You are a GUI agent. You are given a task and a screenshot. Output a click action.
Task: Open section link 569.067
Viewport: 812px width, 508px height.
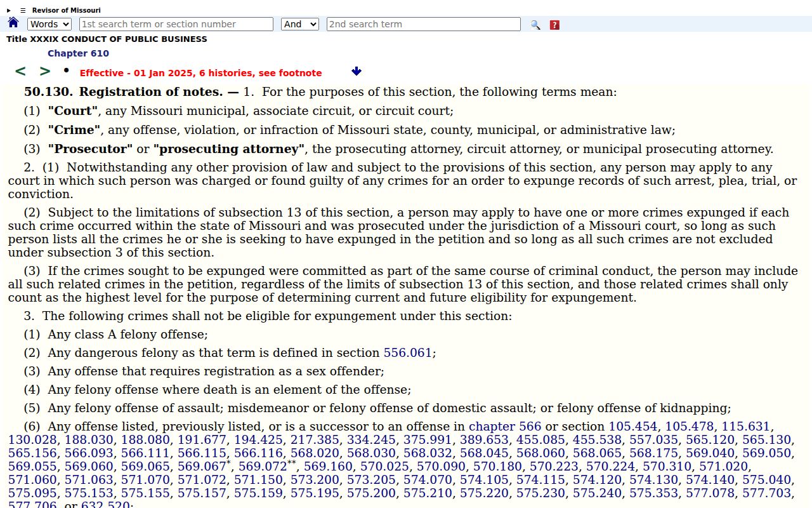(x=202, y=466)
